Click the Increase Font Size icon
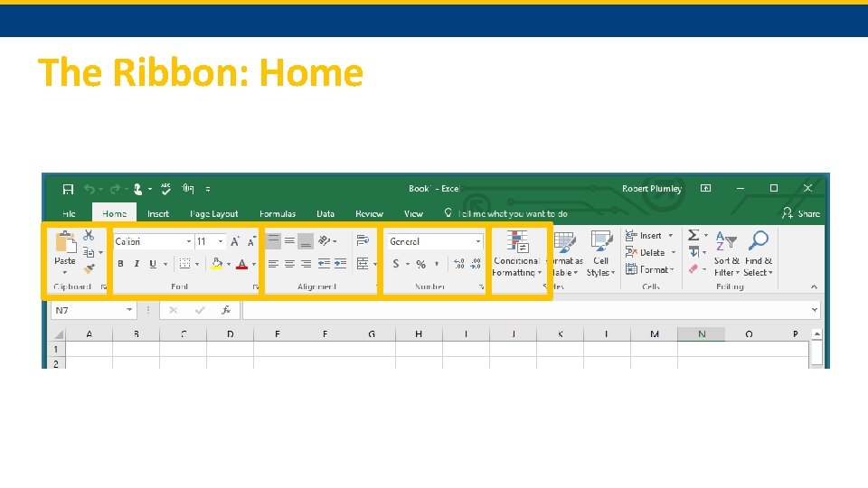 pyautogui.click(x=235, y=242)
